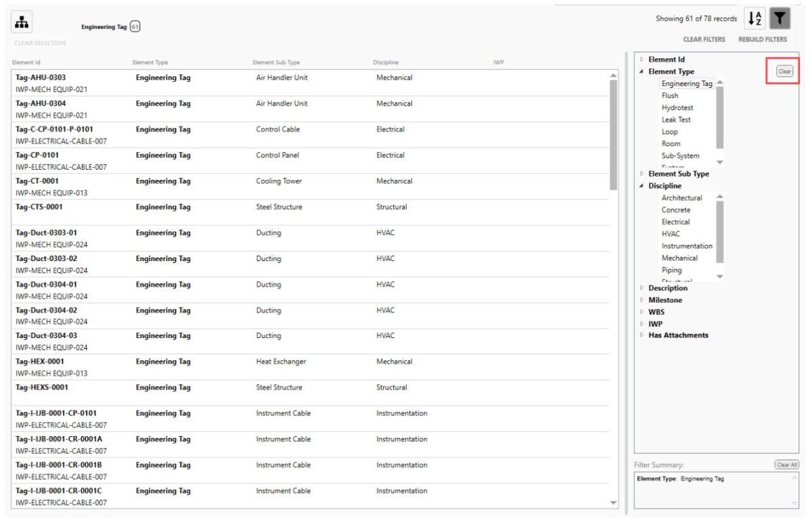The height and width of the screenshot is (524, 812).
Task: Collapse the Element Type filter
Action: [641, 72]
